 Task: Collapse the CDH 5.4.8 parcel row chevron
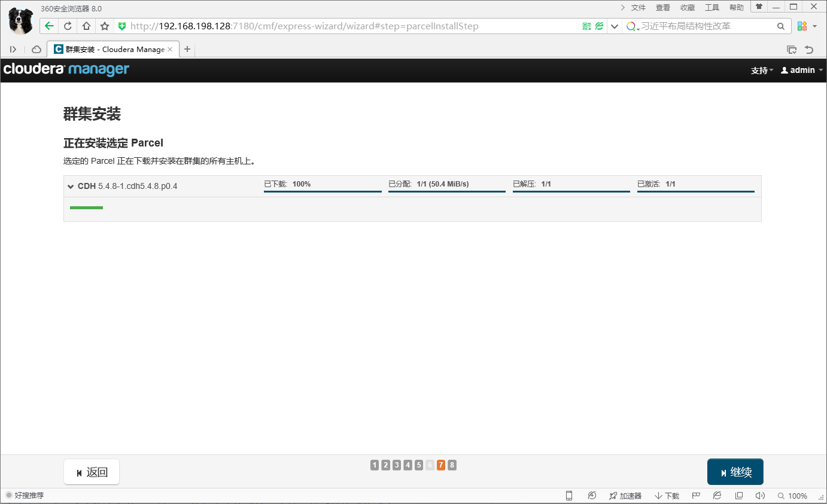click(71, 187)
